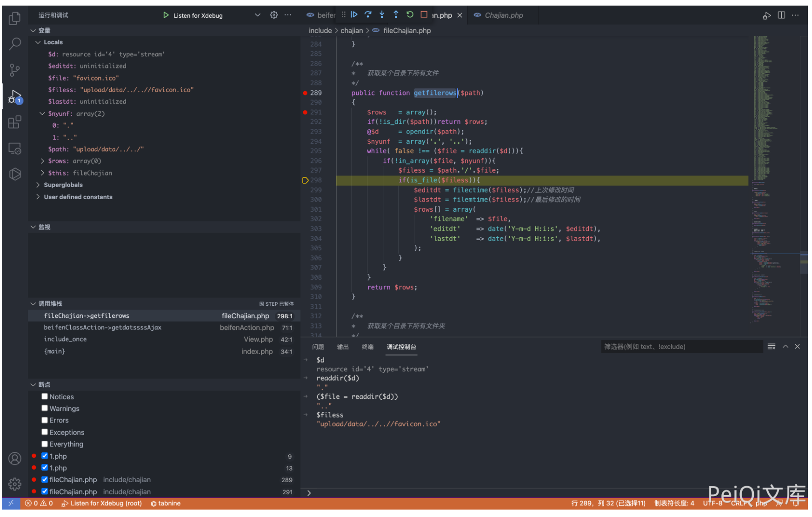Open the debug configuration dropdown
Image resolution: width=812 pixels, height=517 pixels.
pyautogui.click(x=257, y=15)
